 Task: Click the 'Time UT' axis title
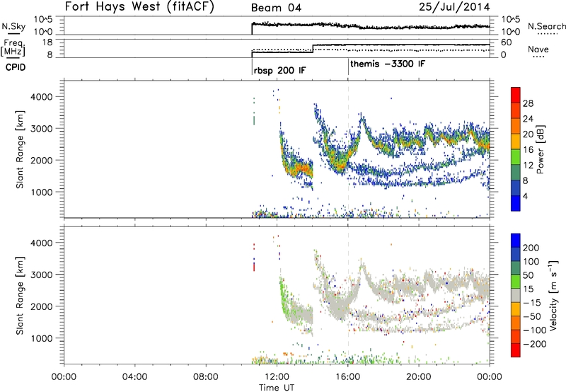click(277, 388)
